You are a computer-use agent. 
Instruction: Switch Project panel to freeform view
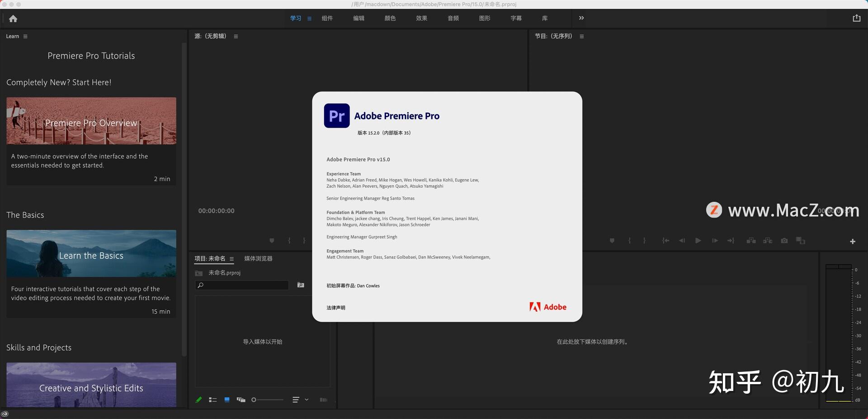pyautogui.click(x=241, y=400)
